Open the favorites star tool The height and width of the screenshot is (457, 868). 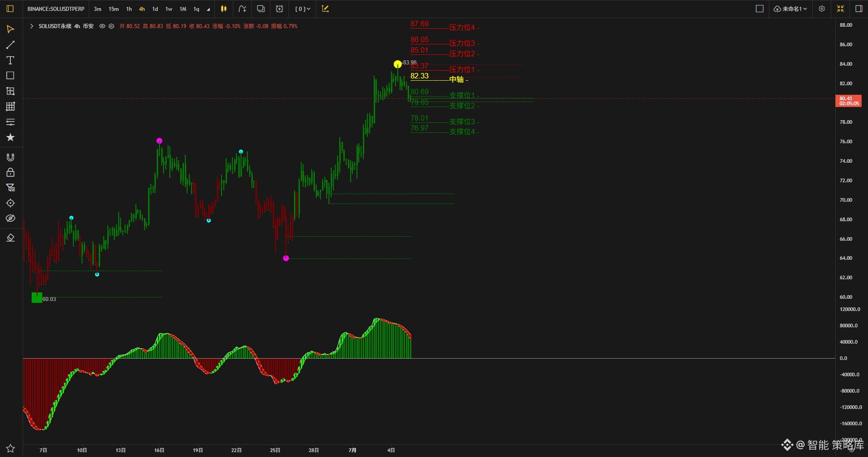coord(10,137)
